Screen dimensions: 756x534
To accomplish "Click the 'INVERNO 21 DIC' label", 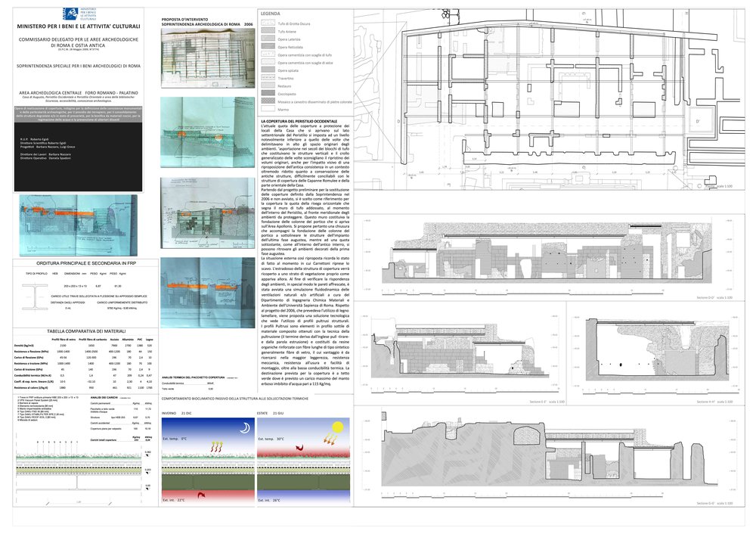I will coord(176,414).
